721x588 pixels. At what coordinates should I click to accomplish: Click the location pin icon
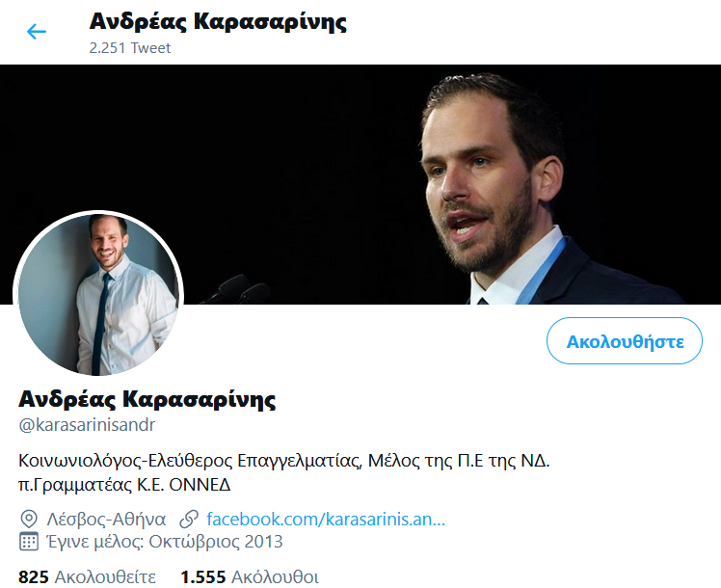point(29,519)
